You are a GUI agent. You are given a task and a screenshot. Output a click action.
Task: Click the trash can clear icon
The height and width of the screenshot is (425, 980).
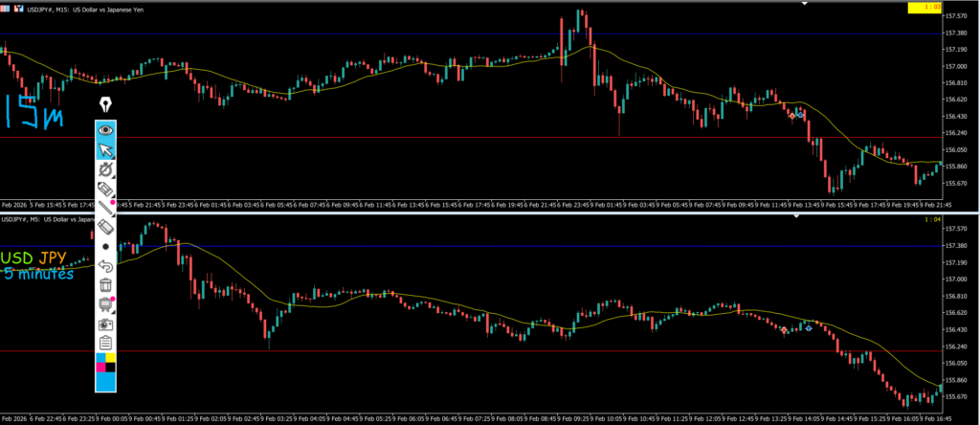tap(105, 284)
